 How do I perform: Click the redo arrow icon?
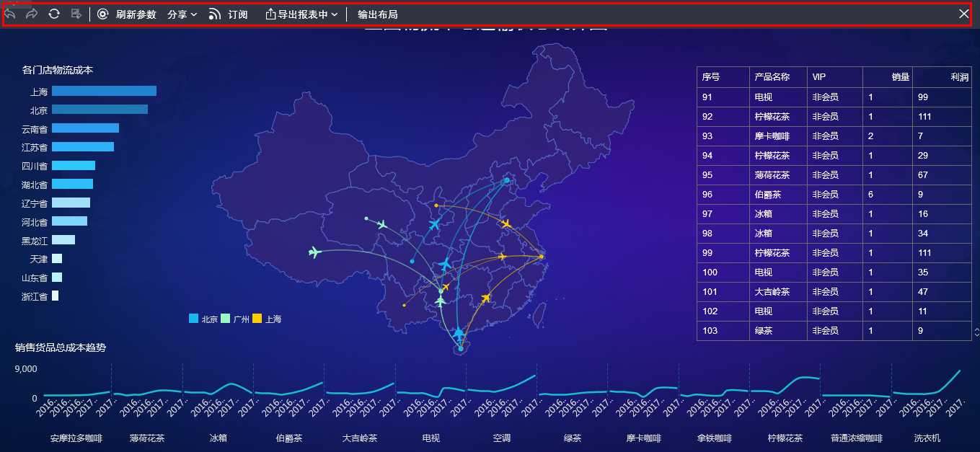click(x=32, y=14)
